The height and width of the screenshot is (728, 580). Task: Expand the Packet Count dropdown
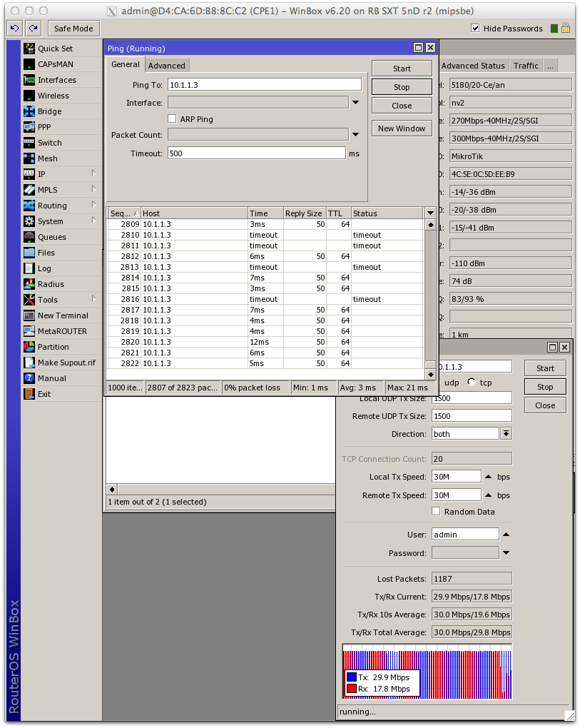coord(355,136)
